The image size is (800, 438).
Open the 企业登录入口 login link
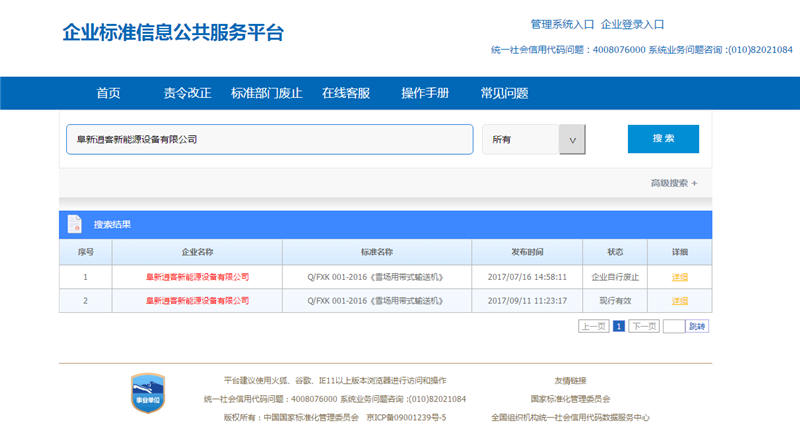[632, 24]
